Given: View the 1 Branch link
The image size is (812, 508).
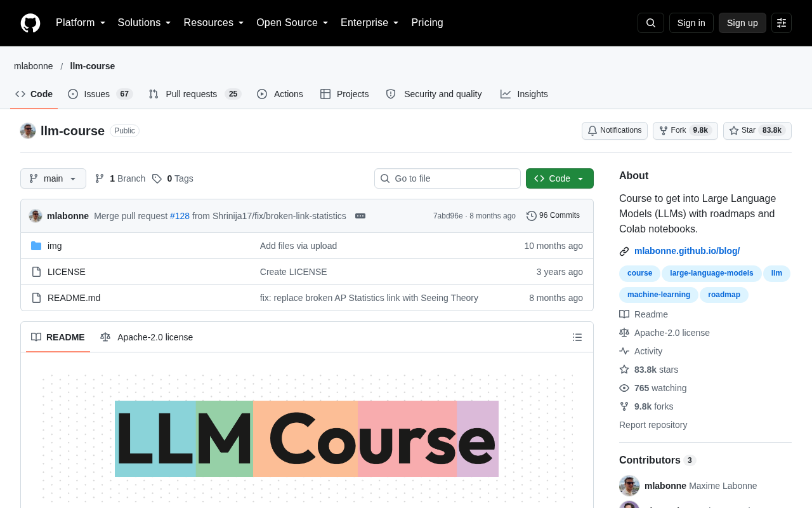Looking at the screenshot, I should click(x=120, y=178).
